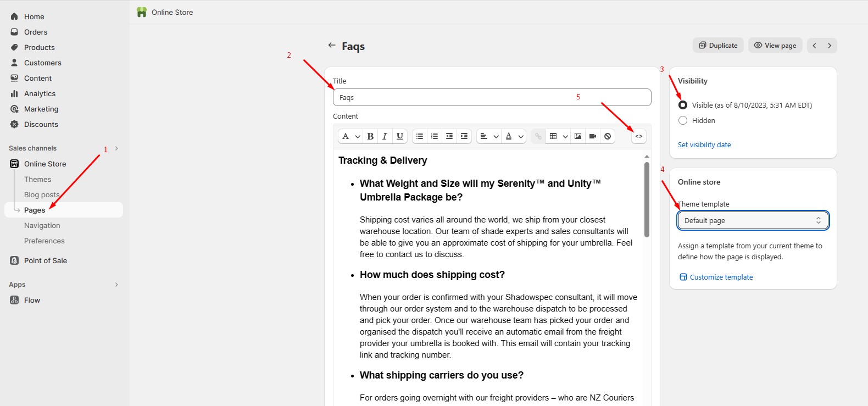Show HTML source code view
The height and width of the screenshot is (406, 868).
639,136
